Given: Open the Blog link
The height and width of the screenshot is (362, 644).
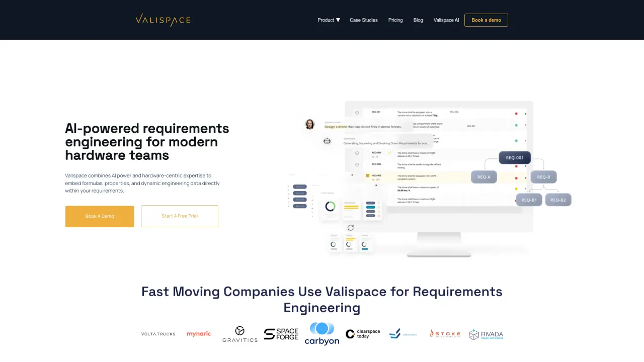Looking at the screenshot, I should 418,20.
